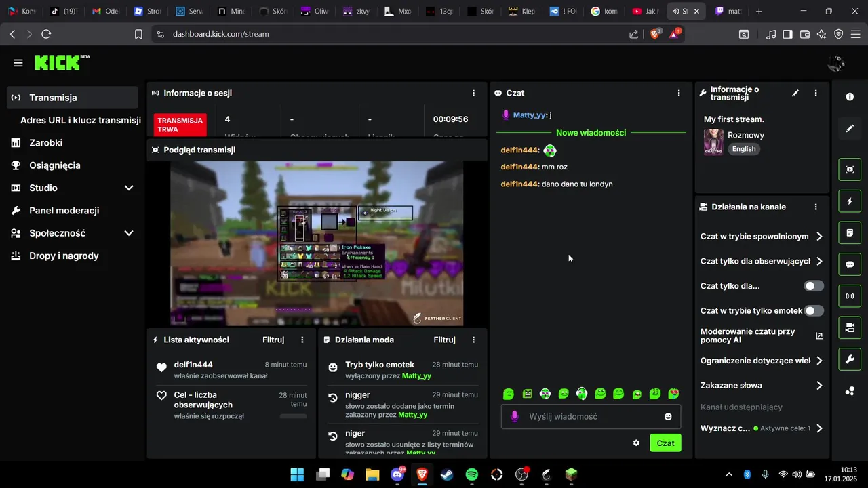Toggle the document list widget icon in right sidebar
The height and width of the screenshot is (488, 868).
(x=850, y=233)
